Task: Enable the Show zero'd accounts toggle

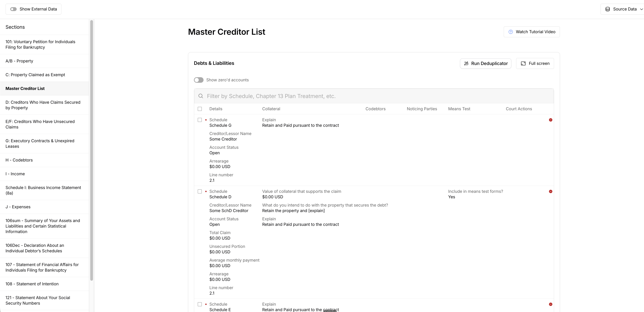Action: [199, 80]
